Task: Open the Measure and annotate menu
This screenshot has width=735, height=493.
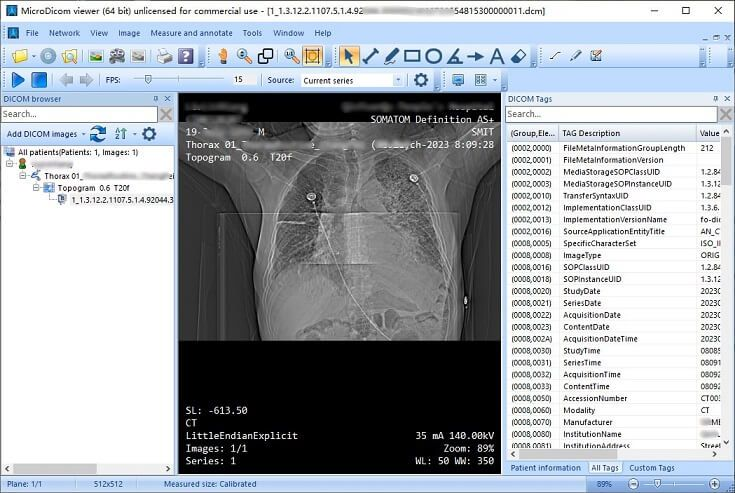Action: point(191,33)
